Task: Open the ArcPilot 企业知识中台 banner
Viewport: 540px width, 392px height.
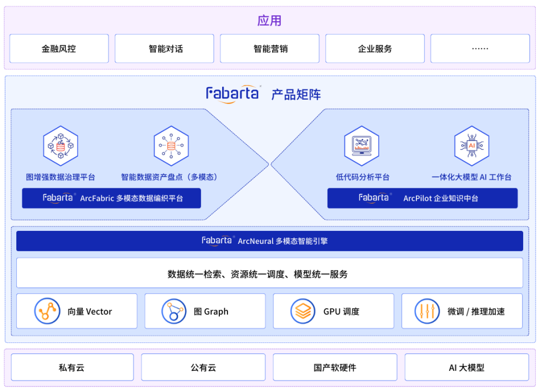Action: click(x=422, y=198)
